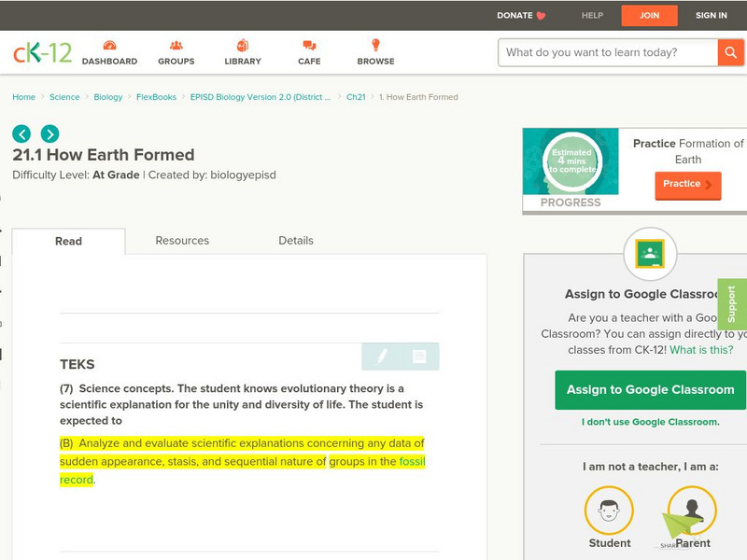Go to Home breadcrumb
This screenshot has height=560, width=747.
coord(24,97)
